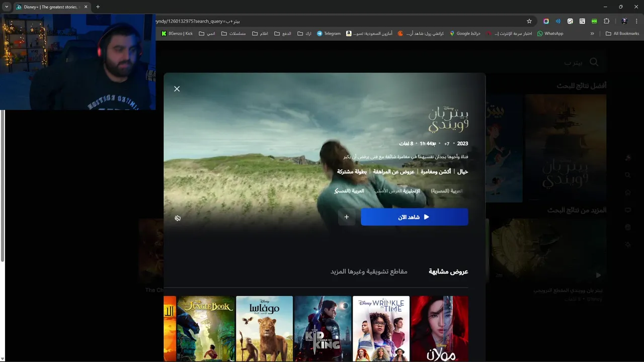Open the 8Genzo | Kick bookmark
Image resolution: width=644 pixels, height=362 pixels.
[x=177, y=34]
